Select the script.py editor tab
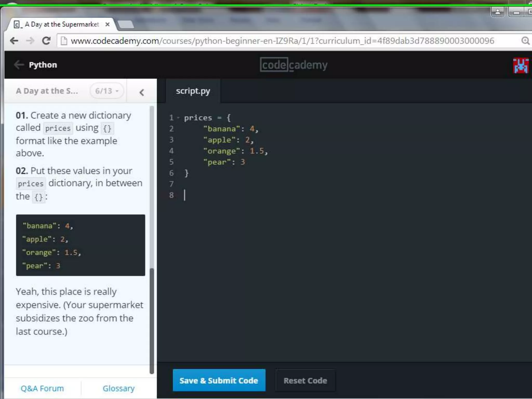Screen dimensions: 532x399 pos(193,91)
